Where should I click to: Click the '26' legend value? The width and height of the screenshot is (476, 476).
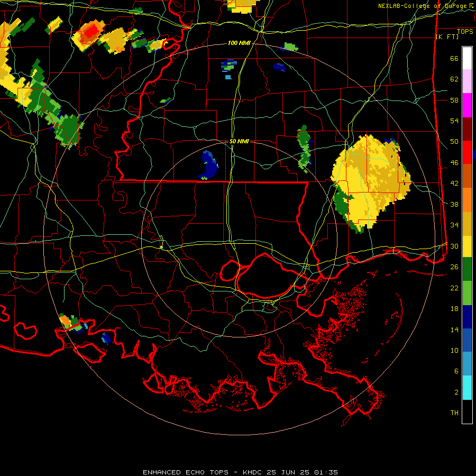click(x=454, y=267)
